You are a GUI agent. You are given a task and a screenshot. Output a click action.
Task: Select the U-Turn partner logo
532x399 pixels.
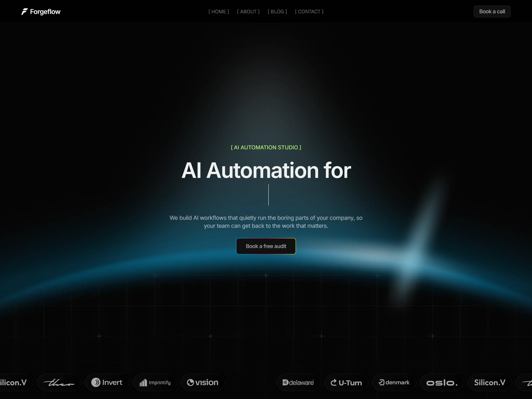(x=346, y=382)
